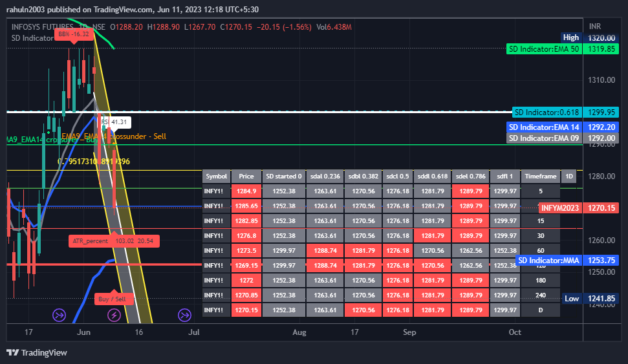This screenshot has height=364, width=628.
Task: Click the sdfl 1 column header
Action: pos(505,177)
